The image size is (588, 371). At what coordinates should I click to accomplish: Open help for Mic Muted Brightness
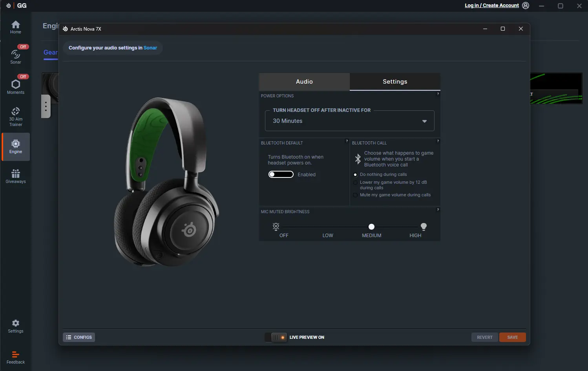tap(438, 210)
